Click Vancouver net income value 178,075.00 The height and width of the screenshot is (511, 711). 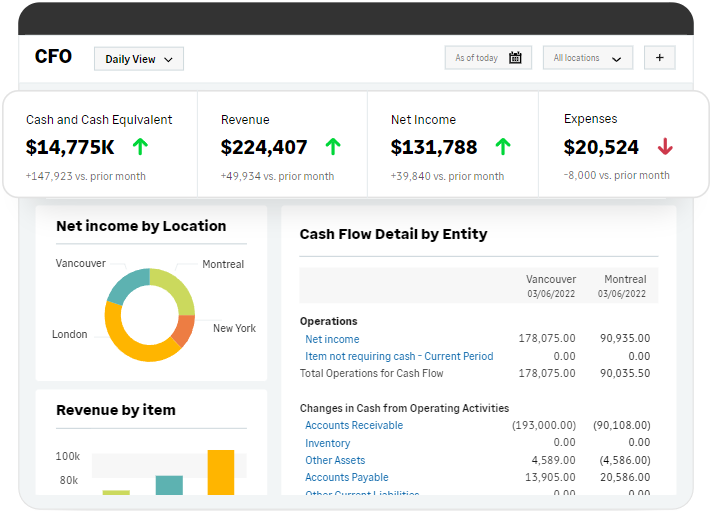pos(547,338)
